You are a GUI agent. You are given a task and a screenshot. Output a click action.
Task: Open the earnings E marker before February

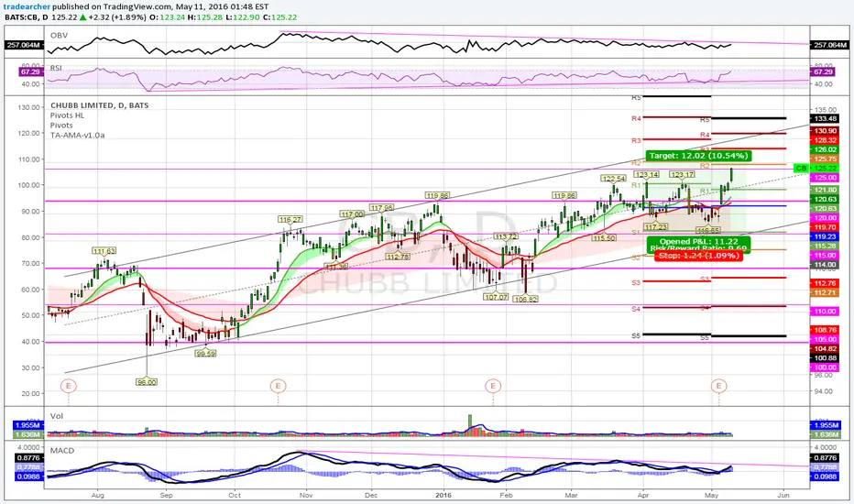pyautogui.click(x=493, y=387)
